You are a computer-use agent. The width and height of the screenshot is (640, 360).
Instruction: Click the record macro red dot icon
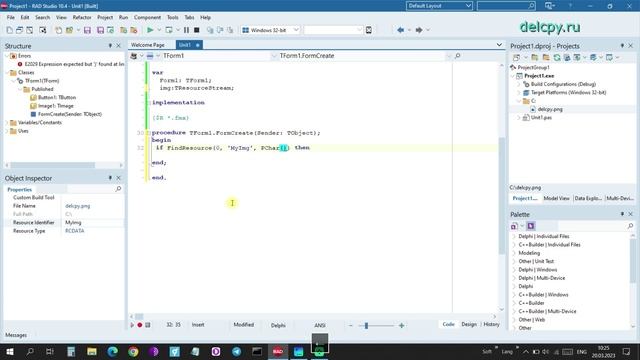[140, 325]
